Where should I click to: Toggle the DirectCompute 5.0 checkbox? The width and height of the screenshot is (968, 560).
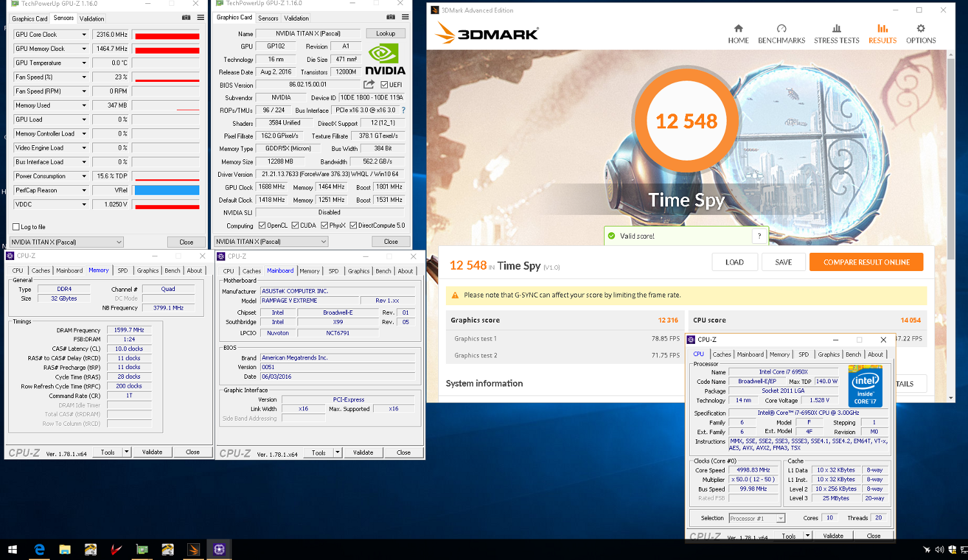pyautogui.click(x=353, y=225)
